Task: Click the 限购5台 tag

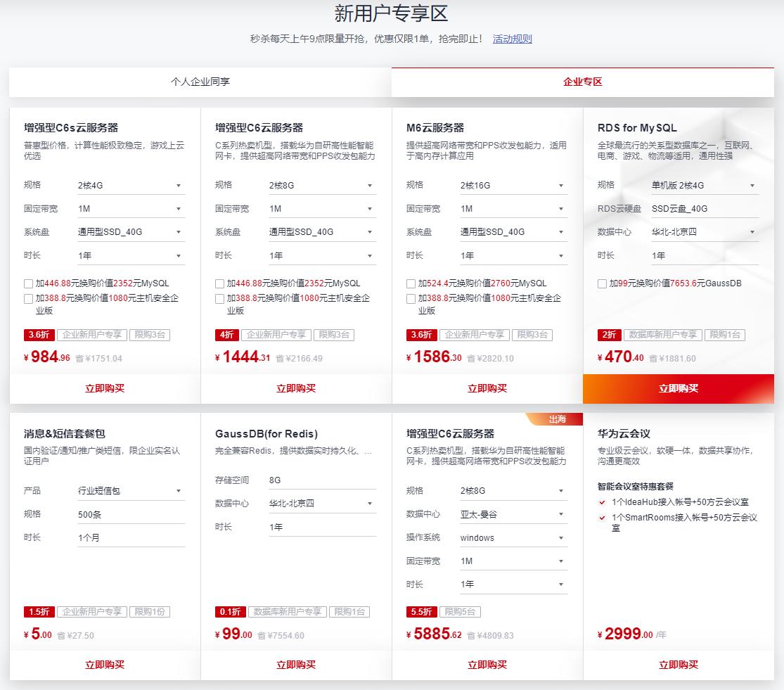Action: click(x=460, y=612)
